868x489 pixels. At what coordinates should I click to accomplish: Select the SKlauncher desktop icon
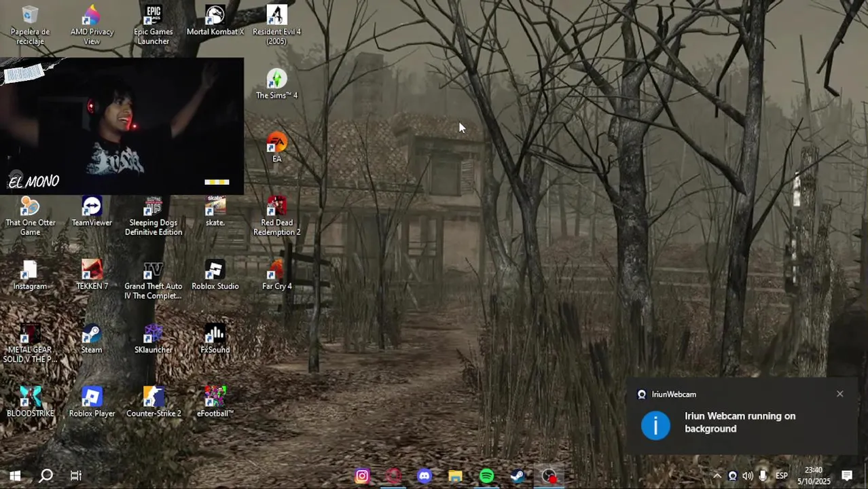click(x=153, y=339)
